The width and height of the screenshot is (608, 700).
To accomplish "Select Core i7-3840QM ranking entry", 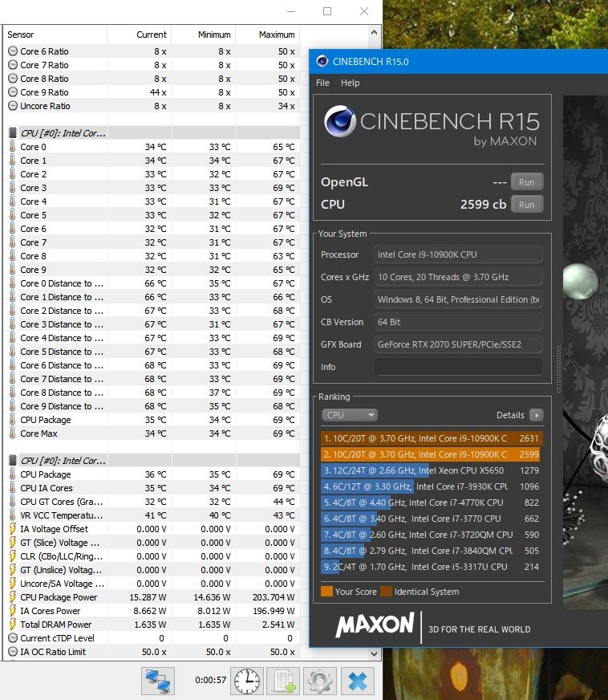I will point(431,551).
